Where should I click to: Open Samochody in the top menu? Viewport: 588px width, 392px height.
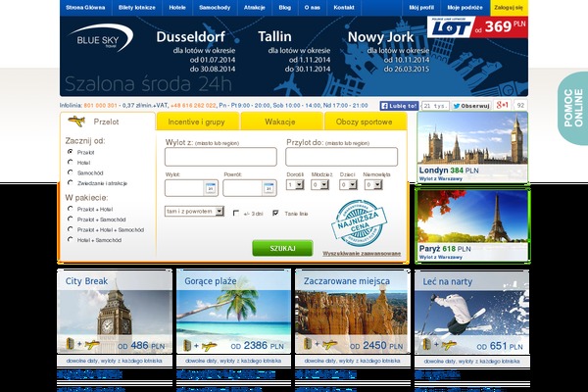click(215, 8)
